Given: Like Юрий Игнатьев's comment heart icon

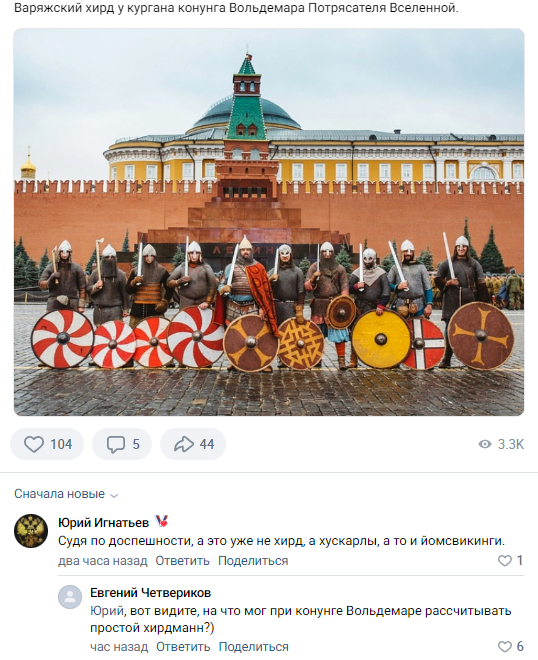Looking at the screenshot, I should tap(504, 561).
